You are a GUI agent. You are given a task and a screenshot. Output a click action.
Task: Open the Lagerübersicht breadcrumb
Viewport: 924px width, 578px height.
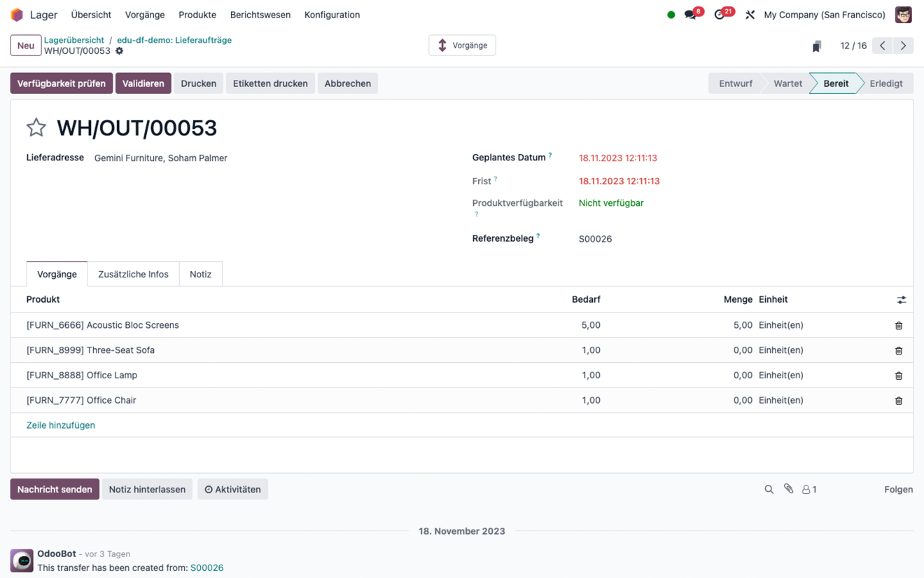pyautogui.click(x=74, y=40)
